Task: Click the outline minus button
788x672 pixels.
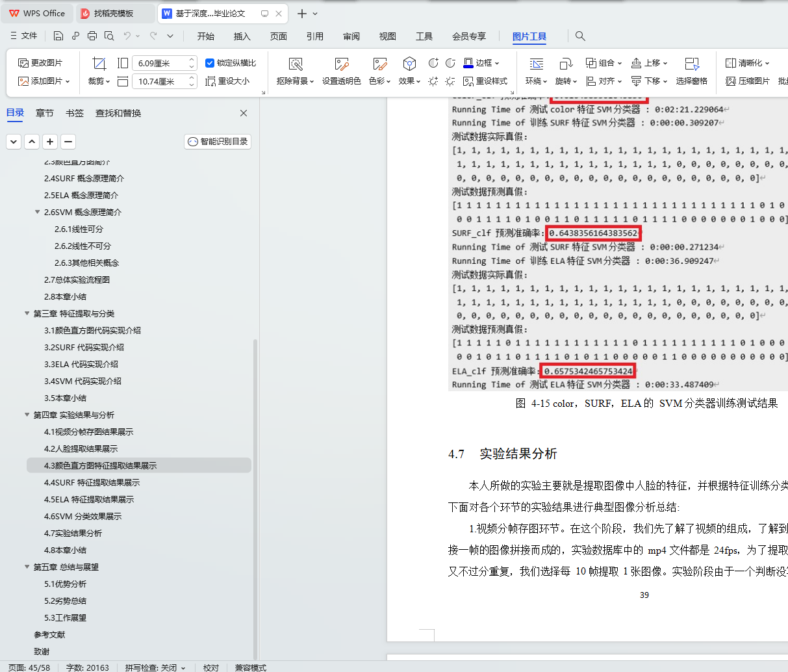Action: click(68, 142)
